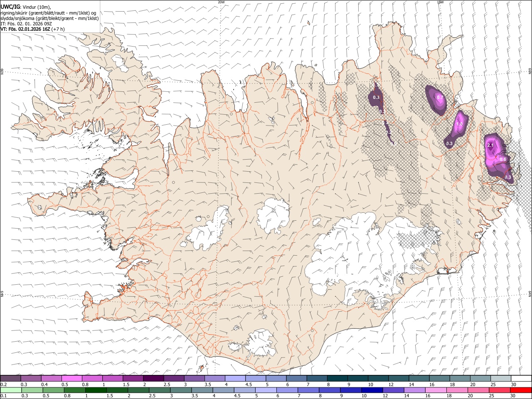The height and width of the screenshot is (399, 532).
Task: Click the 66N latitude label on right edge
Action: pyautogui.click(x=530, y=72)
